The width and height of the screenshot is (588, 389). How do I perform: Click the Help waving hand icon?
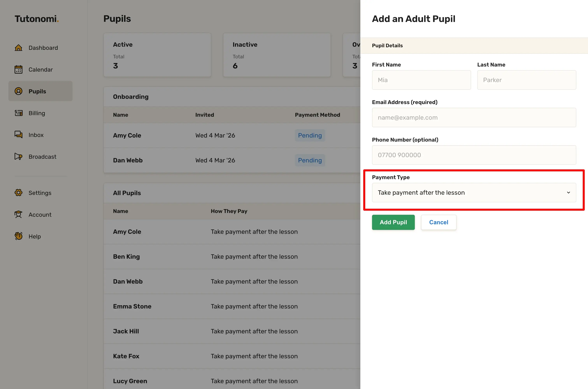18,236
